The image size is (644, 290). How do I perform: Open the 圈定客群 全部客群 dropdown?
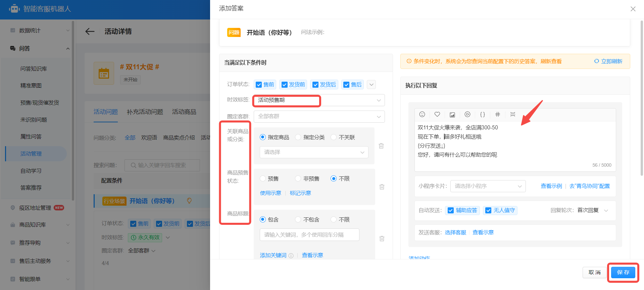pyautogui.click(x=319, y=117)
